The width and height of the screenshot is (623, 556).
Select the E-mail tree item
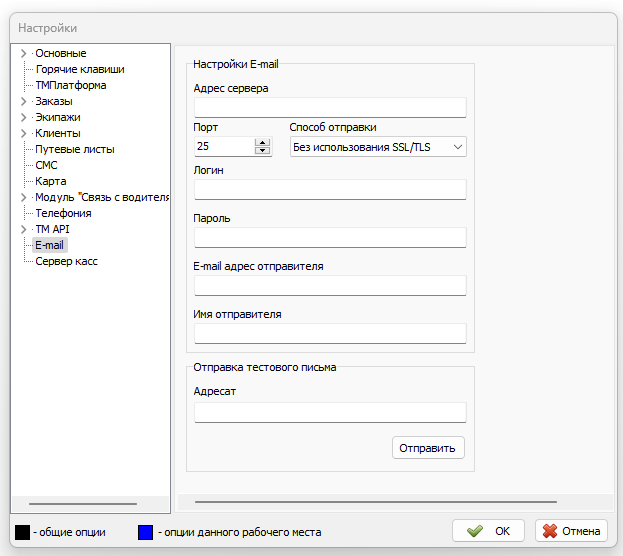coord(49,245)
